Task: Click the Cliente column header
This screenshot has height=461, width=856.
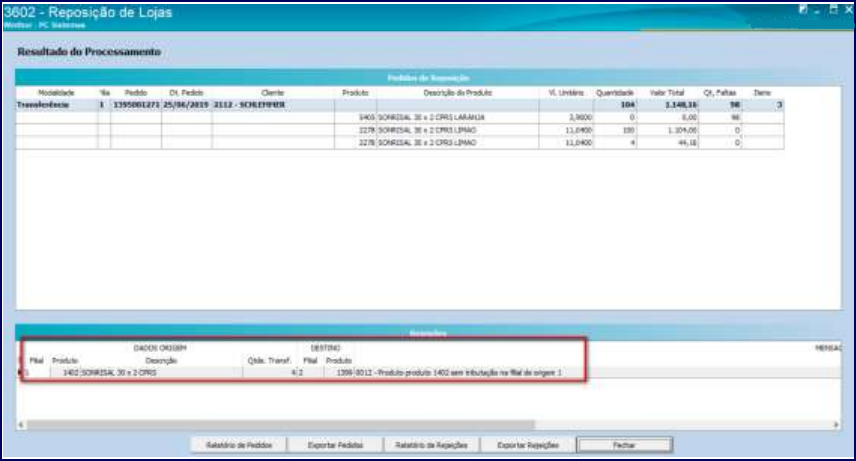Action: click(272, 93)
